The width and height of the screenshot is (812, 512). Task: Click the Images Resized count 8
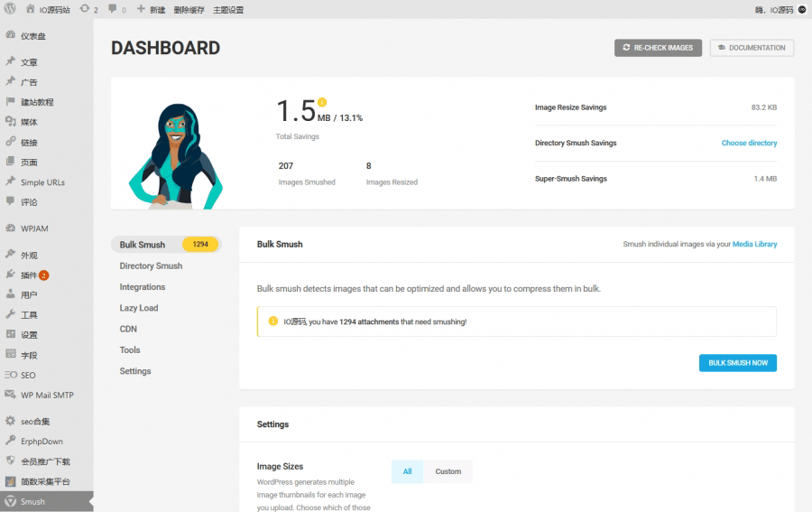pyautogui.click(x=369, y=166)
